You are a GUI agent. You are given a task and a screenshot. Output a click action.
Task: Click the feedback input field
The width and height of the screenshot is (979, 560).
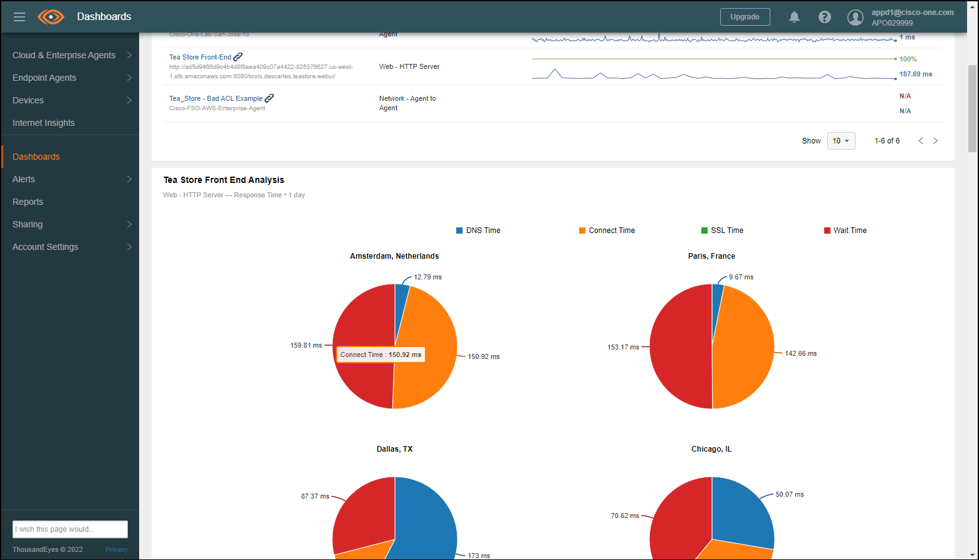click(70, 529)
